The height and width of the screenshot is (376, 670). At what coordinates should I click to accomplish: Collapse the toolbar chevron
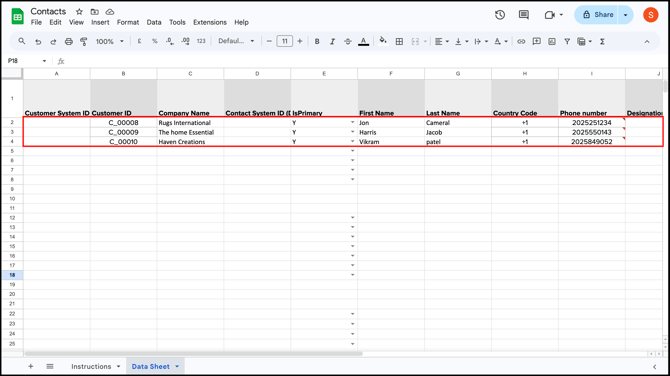click(x=647, y=41)
